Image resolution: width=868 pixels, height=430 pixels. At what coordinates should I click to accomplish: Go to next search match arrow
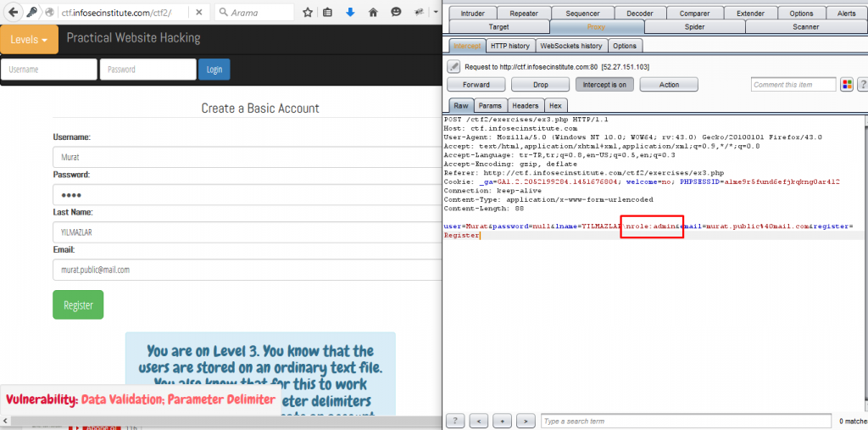pyautogui.click(x=526, y=421)
